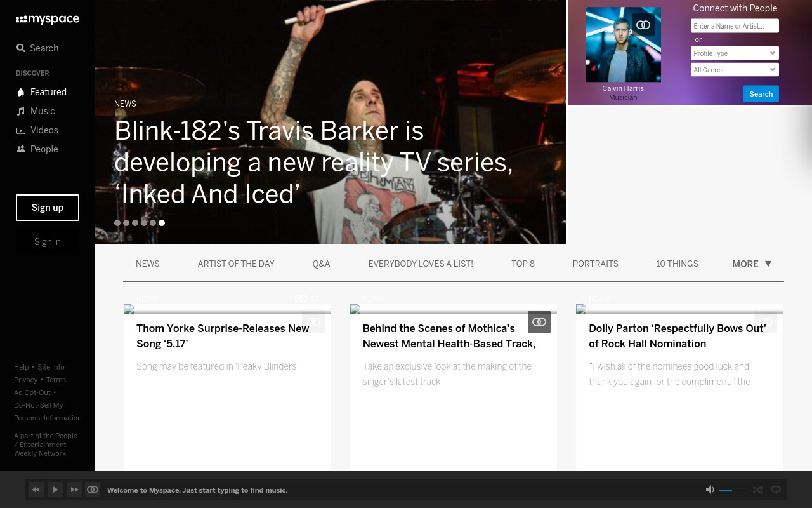Skip to next track in player
812x508 pixels.
tap(74, 490)
